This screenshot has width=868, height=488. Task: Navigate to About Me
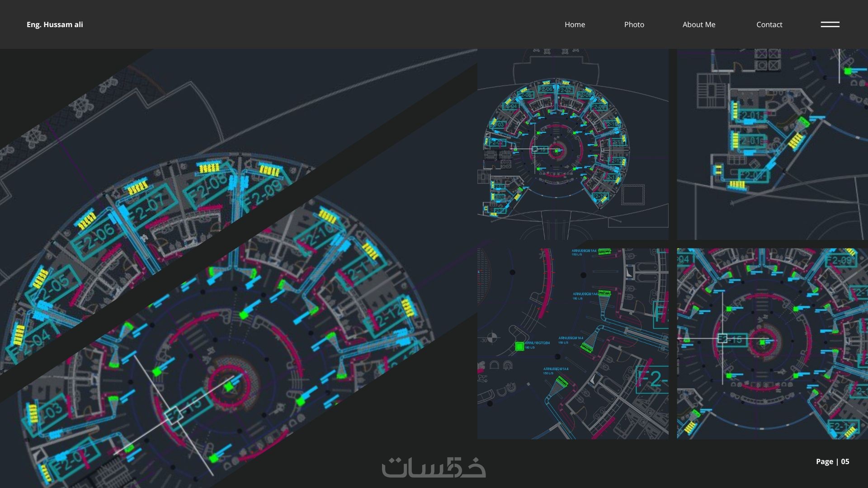click(698, 24)
